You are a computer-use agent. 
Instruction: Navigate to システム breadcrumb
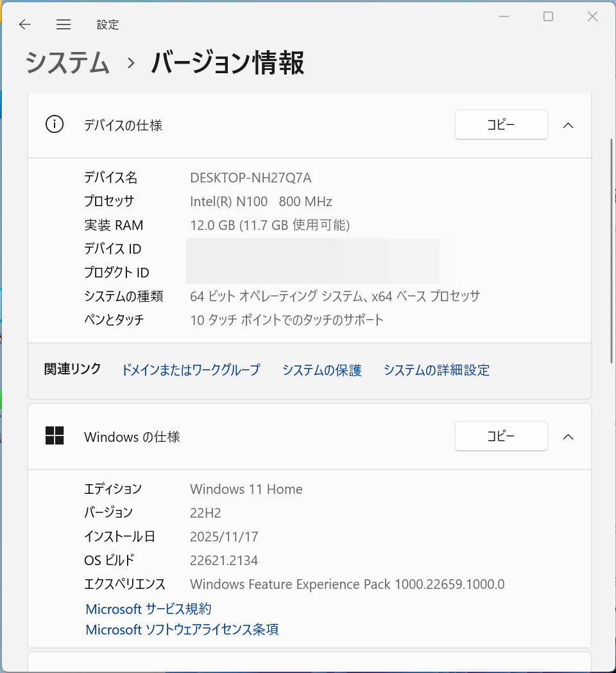(x=68, y=63)
